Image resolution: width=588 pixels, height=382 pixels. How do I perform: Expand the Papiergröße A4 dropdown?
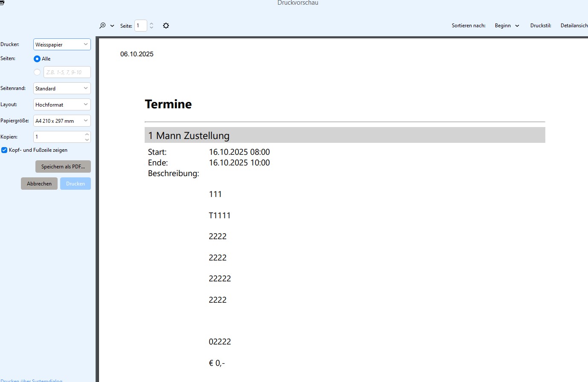tap(62, 121)
